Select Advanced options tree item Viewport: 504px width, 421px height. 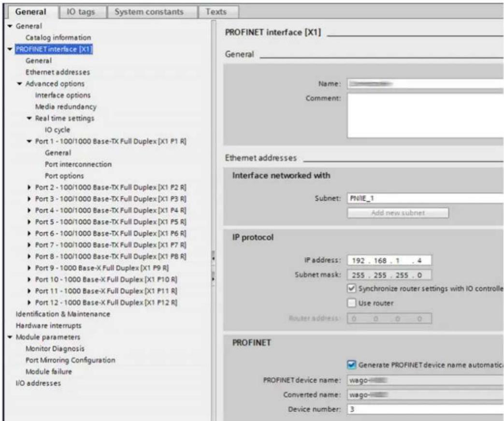pos(55,84)
